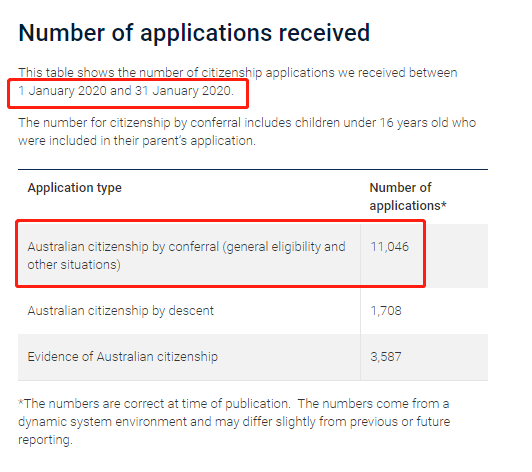Image resolution: width=532 pixels, height=472 pixels.
Task: Click the 1,708 applications value
Action: click(x=386, y=311)
